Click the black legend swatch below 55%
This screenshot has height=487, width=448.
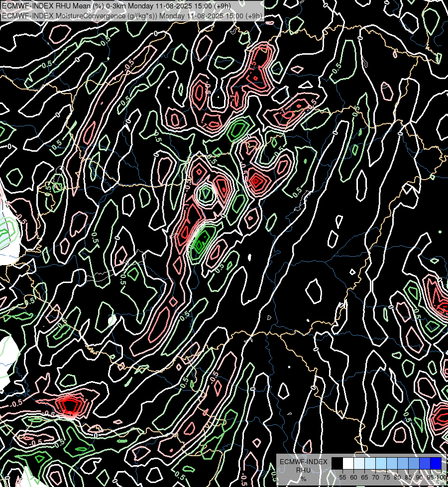[337, 463]
